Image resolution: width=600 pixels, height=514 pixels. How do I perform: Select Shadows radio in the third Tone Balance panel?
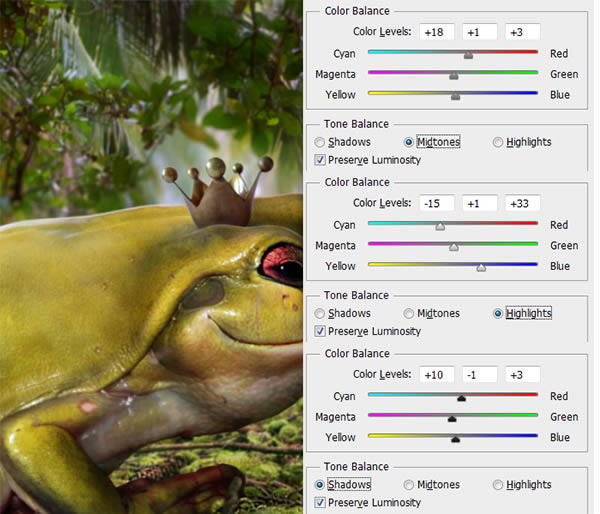pyautogui.click(x=320, y=485)
